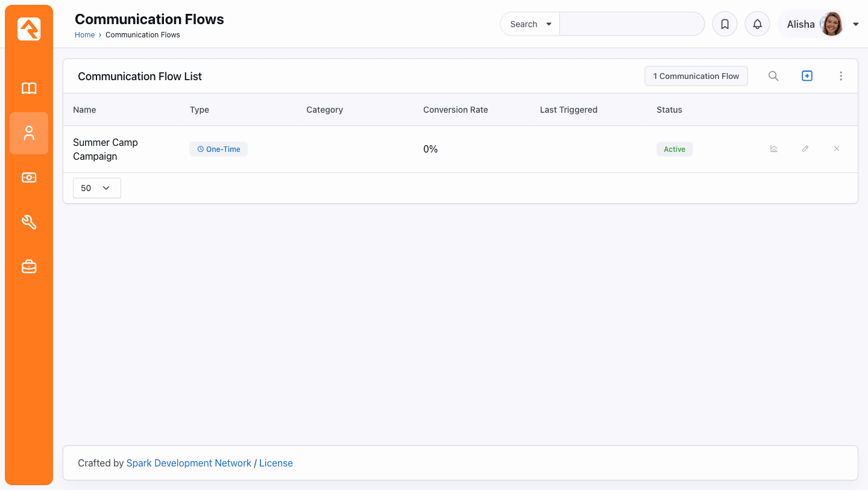Click the Rock logo in the sidebar
This screenshot has height=490, width=868.
pyautogui.click(x=29, y=28)
